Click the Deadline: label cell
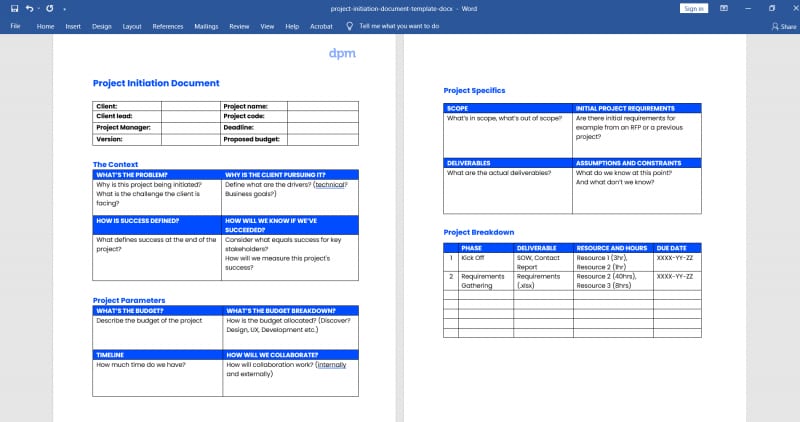This screenshot has width=800, height=422. (254, 128)
